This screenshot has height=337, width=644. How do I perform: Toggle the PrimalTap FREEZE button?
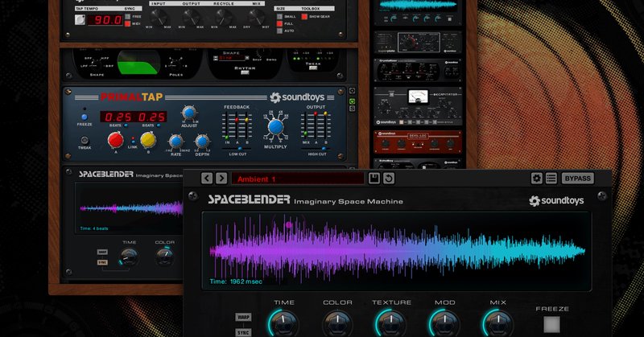pos(85,117)
